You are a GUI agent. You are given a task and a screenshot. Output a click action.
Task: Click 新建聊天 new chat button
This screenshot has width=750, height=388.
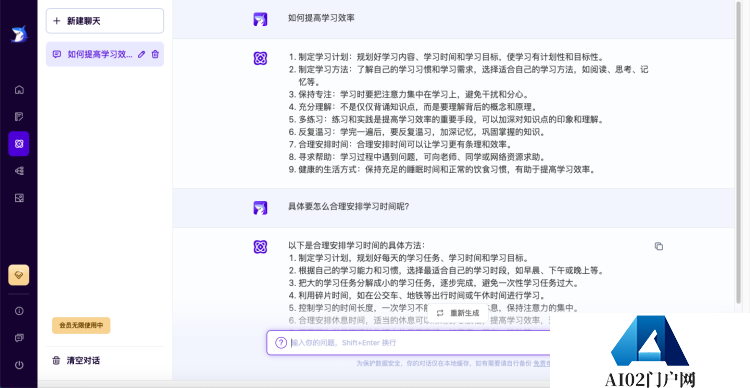105,21
